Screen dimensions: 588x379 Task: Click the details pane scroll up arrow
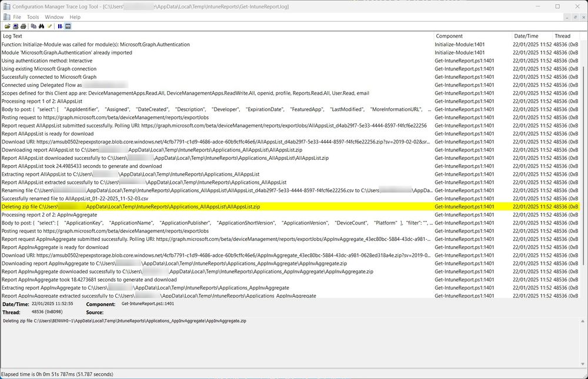tap(582, 321)
